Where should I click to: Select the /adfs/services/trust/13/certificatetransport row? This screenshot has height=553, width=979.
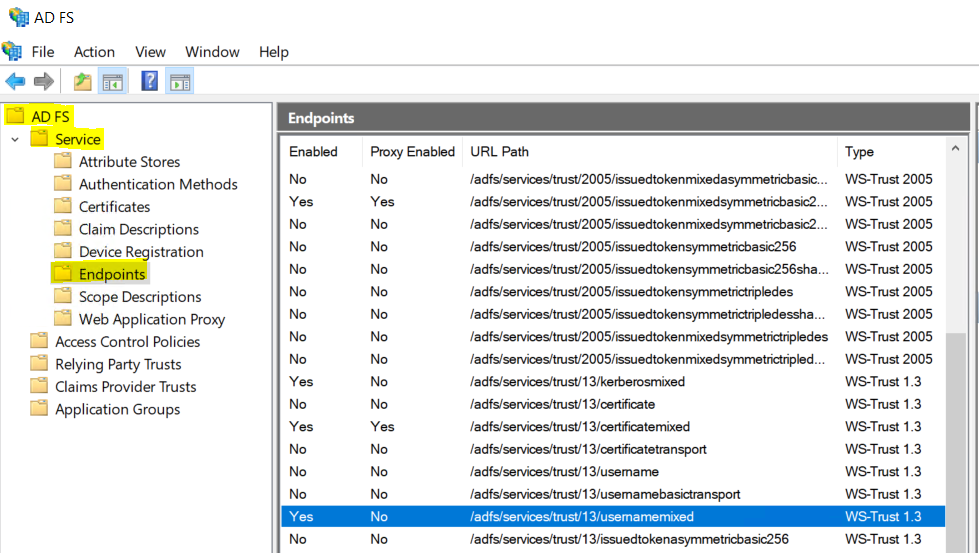(x=612, y=449)
